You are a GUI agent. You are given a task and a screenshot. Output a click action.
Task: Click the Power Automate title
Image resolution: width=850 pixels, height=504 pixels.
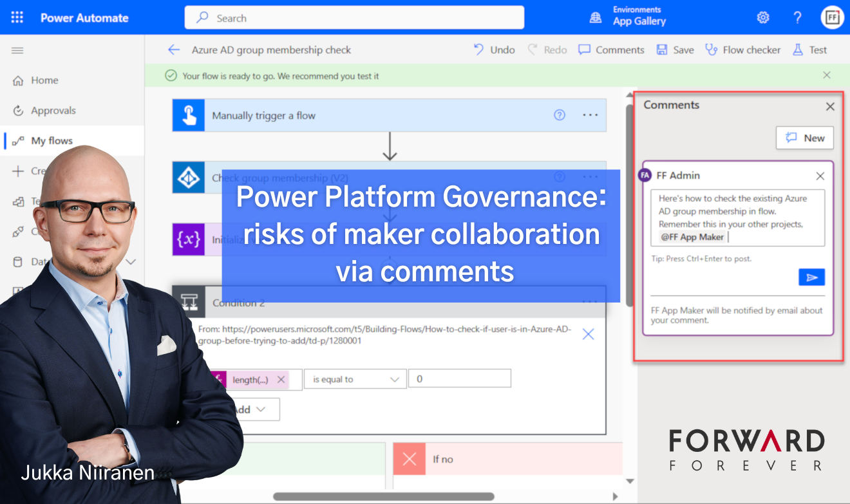click(x=84, y=18)
